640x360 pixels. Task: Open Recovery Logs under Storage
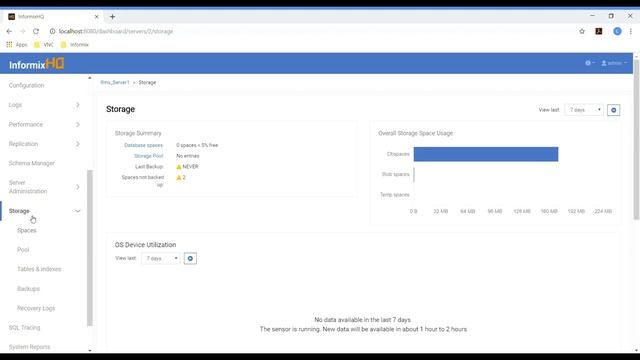[36, 308]
